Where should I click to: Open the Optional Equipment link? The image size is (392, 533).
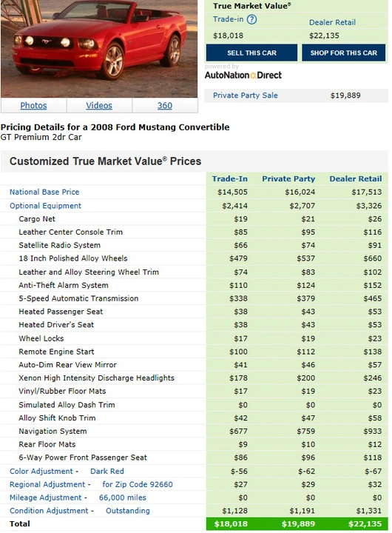point(45,206)
